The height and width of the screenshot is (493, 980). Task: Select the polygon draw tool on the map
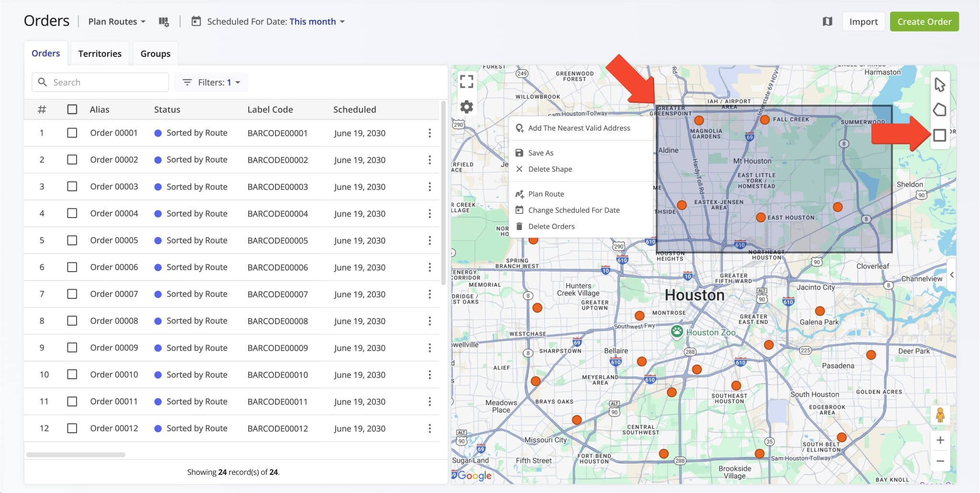[939, 110]
